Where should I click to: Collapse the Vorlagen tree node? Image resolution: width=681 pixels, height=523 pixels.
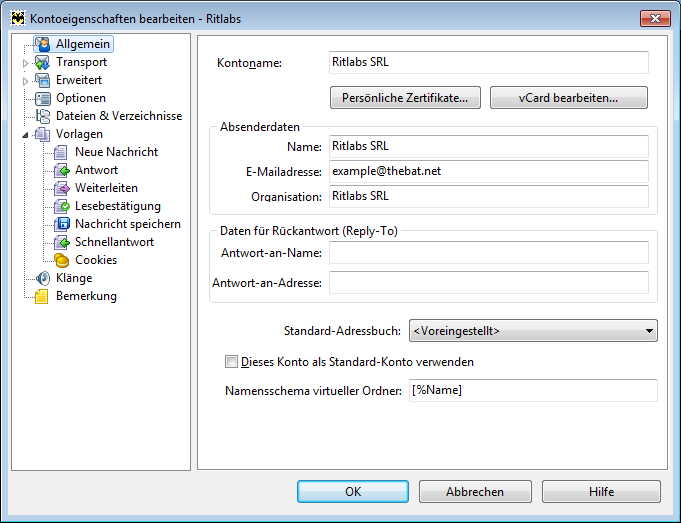point(25,135)
